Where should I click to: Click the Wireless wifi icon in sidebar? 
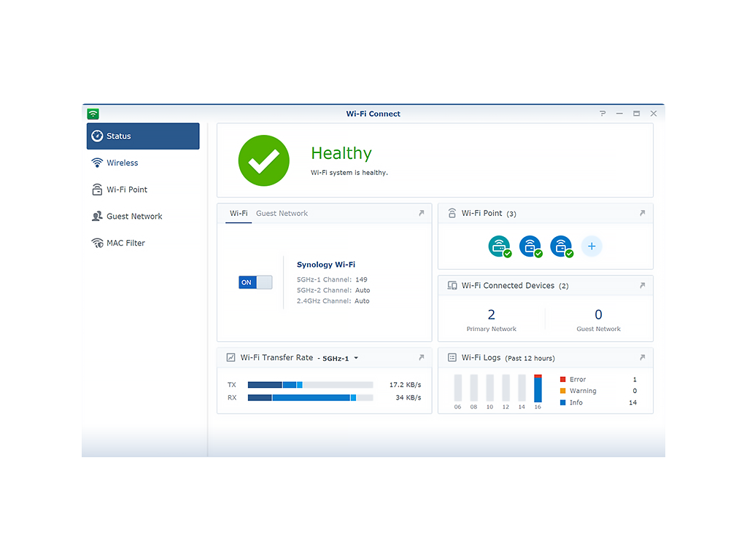97,163
